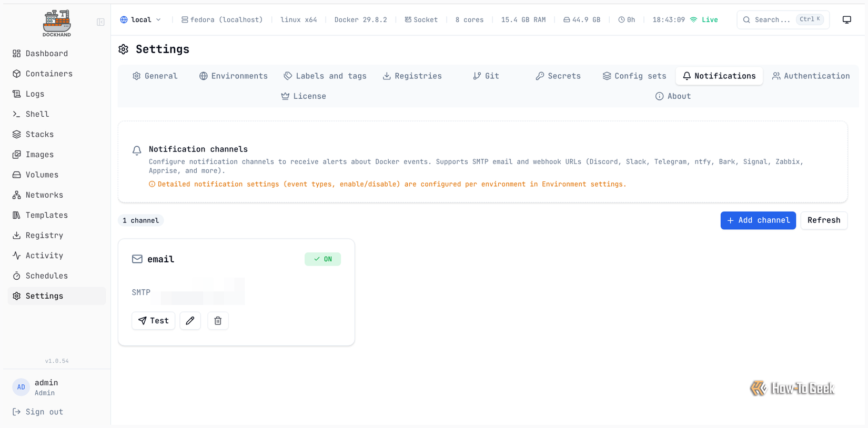Click the 8 cores label
868x428 pixels.
[469, 20]
